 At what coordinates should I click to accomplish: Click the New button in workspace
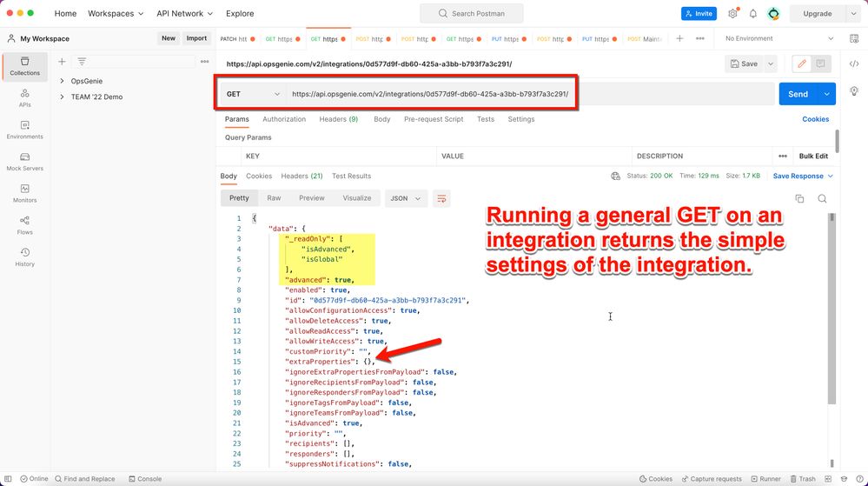tap(169, 38)
